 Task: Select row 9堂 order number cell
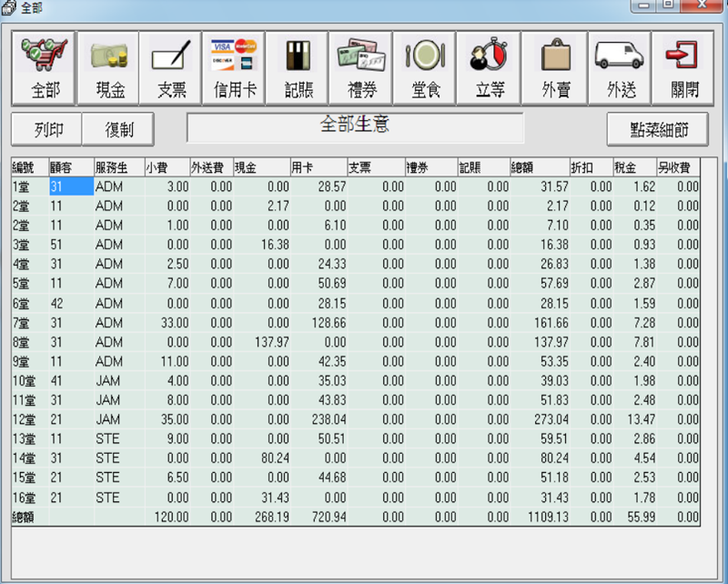pyautogui.click(x=30, y=362)
